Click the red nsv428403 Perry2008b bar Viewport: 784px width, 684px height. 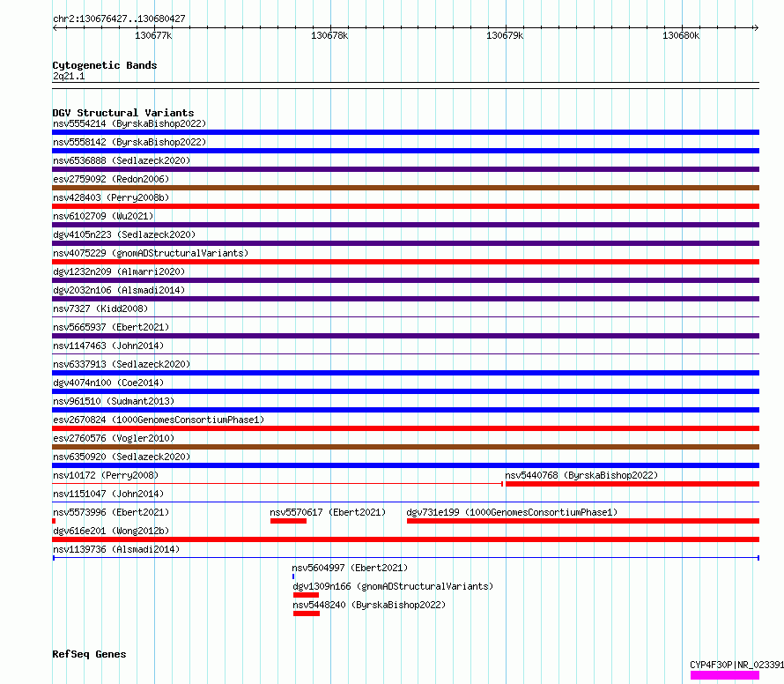(405, 206)
